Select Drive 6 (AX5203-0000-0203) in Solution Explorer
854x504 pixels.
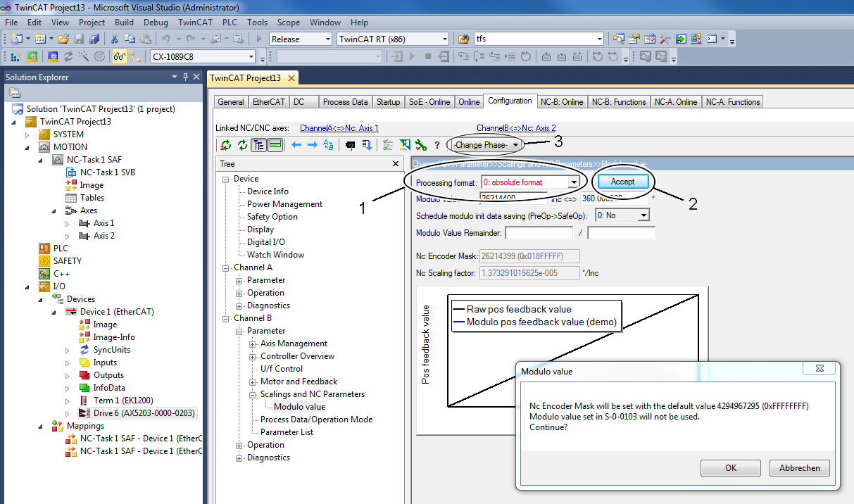144,413
